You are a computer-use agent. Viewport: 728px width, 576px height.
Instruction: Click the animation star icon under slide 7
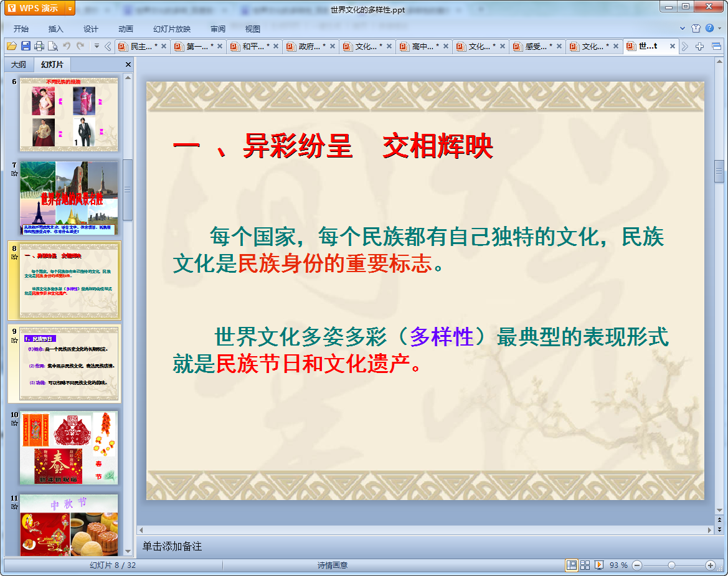coord(14,174)
